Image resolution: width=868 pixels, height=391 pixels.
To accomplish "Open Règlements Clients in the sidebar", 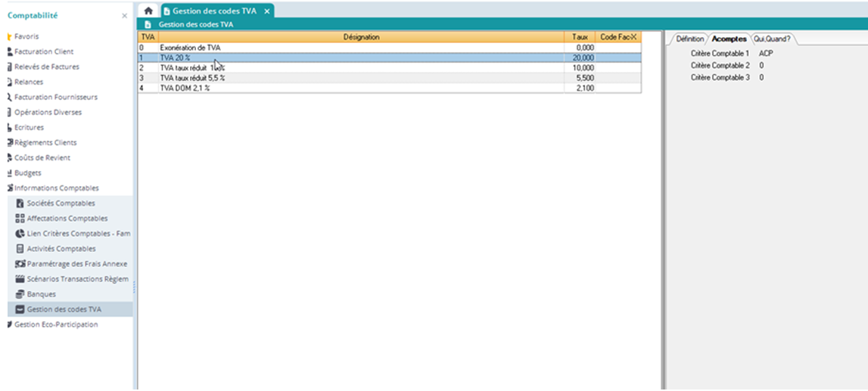I will coord(45,142).
